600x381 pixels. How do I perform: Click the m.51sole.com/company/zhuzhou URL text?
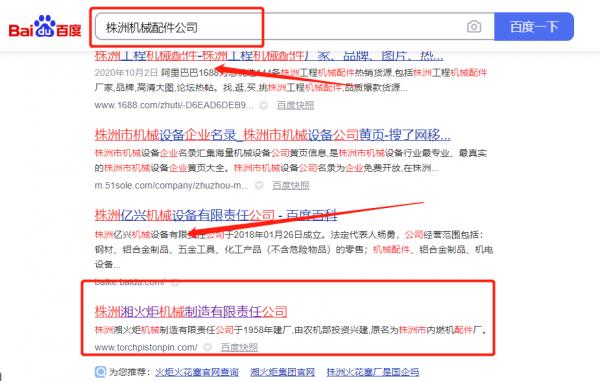coord(172,186)
